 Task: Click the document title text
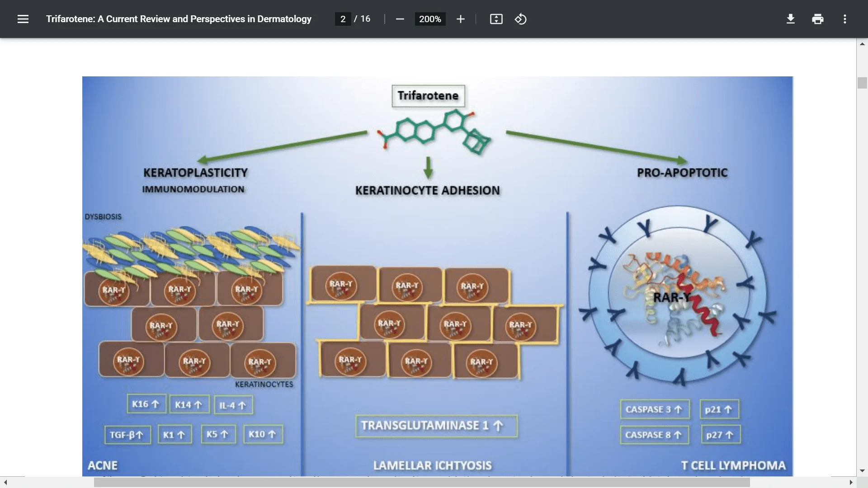(179, 19)
